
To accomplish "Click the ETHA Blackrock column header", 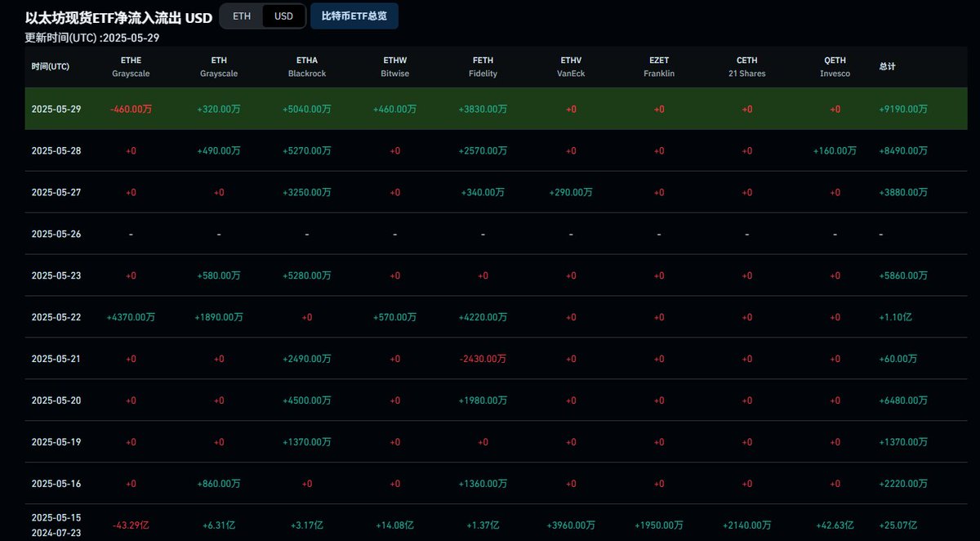I will [307, 67].
